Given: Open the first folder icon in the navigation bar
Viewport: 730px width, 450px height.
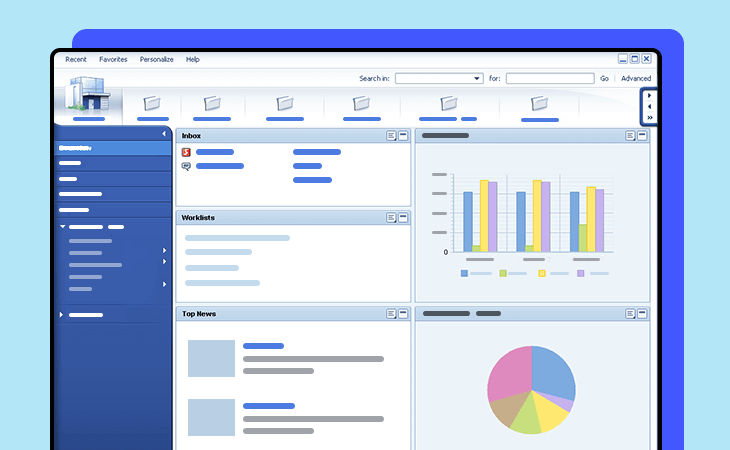Looking at the screenshot, I should 152,103.
